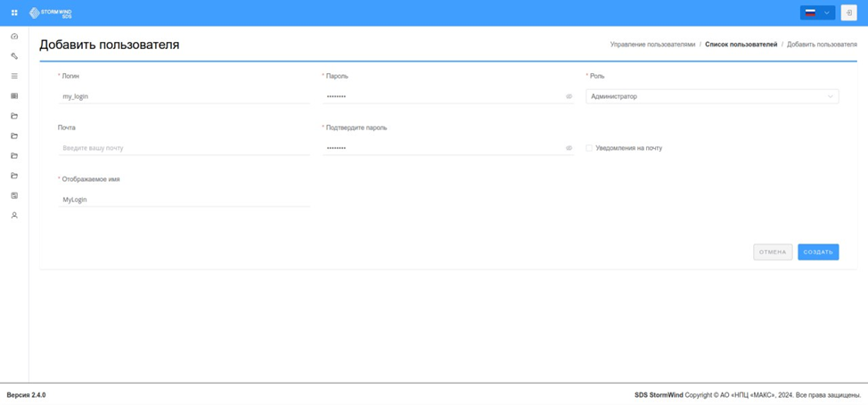Expand the Роль dropdown showing Администратор
Image resolution: width=868 pixels, height=405 pixels.
coord(712,96)
